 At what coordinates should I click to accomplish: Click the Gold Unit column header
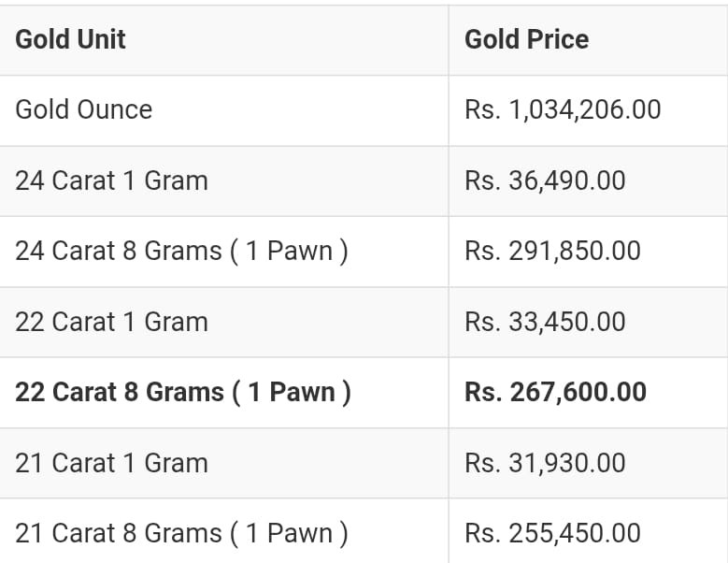click(x=70, y=39)
